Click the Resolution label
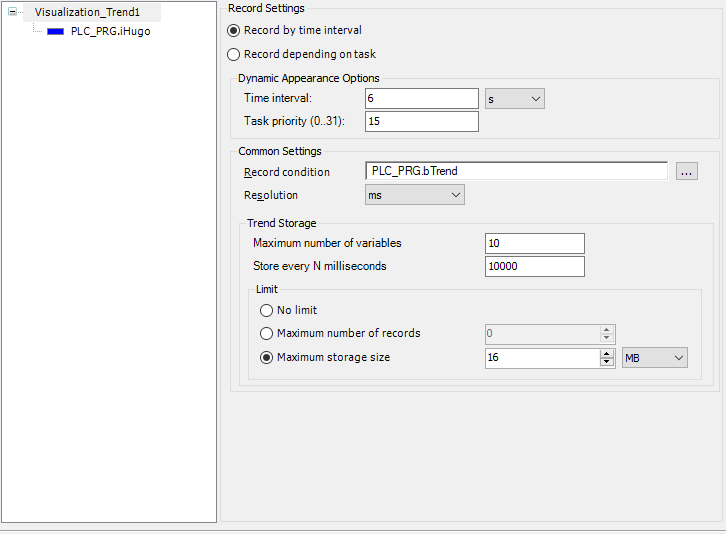 coord(271,195)
